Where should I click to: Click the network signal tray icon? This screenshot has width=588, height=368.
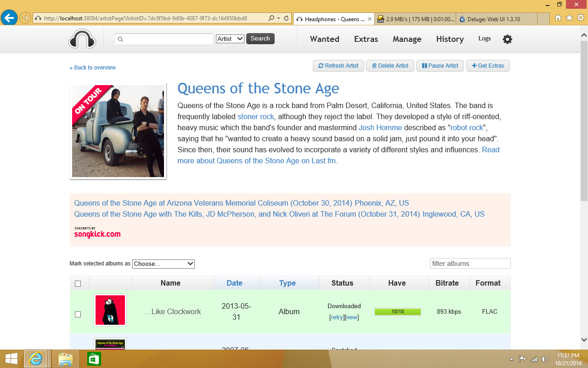pyautogui.click(x=534, y=359)
